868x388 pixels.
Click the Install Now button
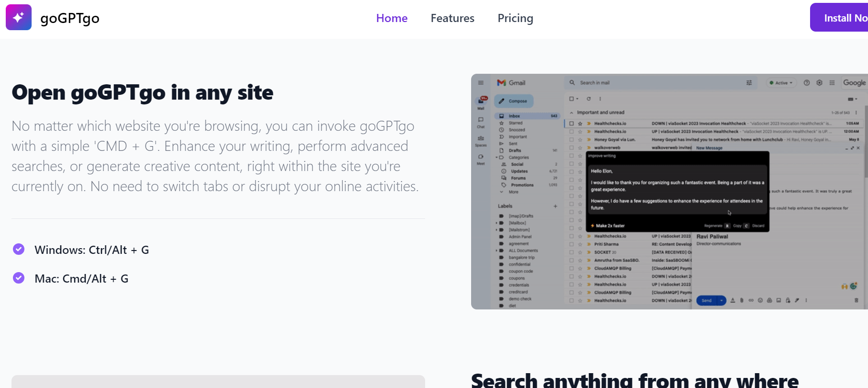(839, 18)
